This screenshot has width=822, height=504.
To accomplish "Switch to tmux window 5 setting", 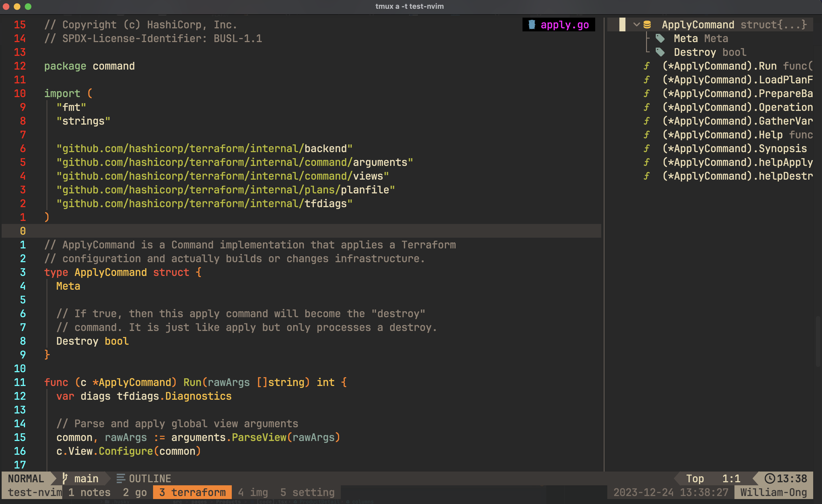I will coord(307,492).
